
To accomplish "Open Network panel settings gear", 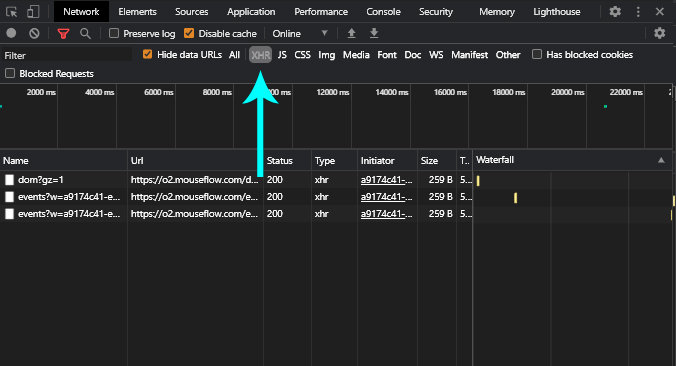I will 659,33.
